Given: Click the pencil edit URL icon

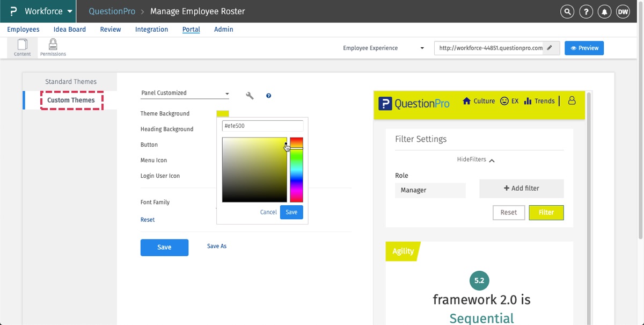Looking at the screenshot, I should tap(550, 48).
